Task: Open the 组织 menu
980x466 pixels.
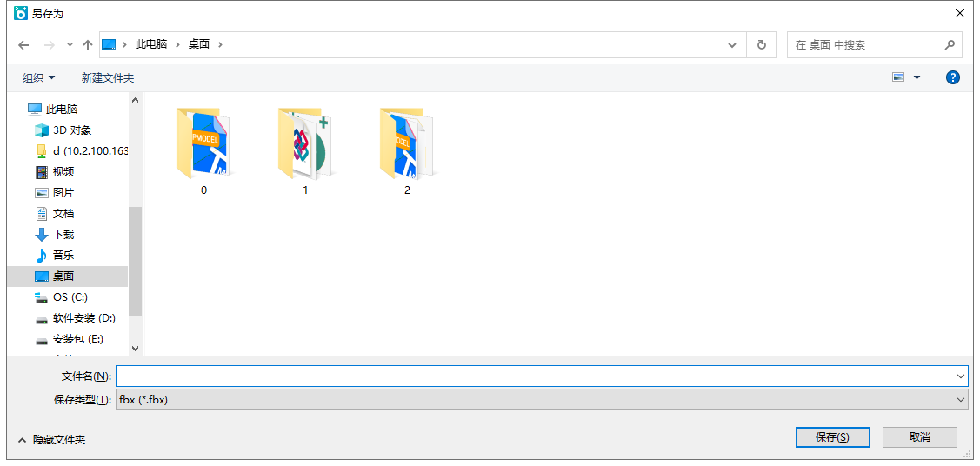Action: click(x=39, y=77)
